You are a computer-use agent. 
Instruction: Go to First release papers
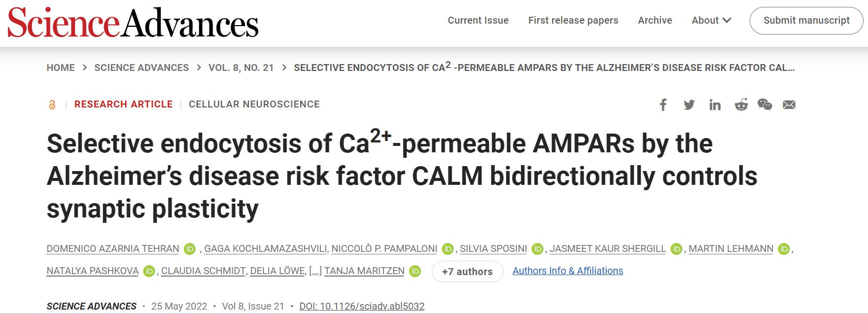tap(573, 20)
